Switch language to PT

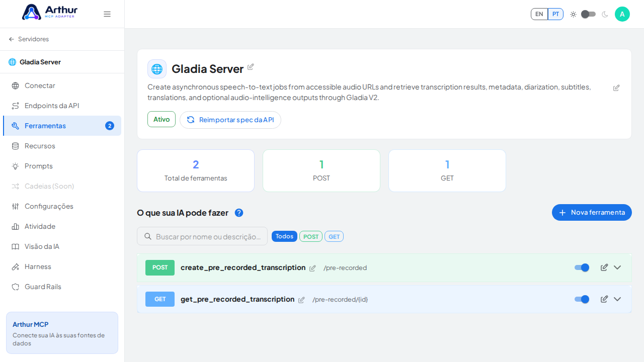(555, 14)
